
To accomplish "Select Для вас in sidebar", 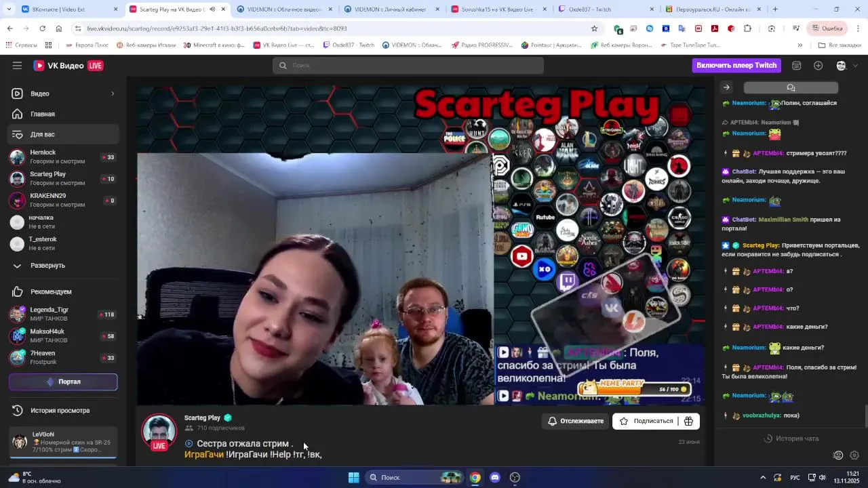I will coord(63,134).
